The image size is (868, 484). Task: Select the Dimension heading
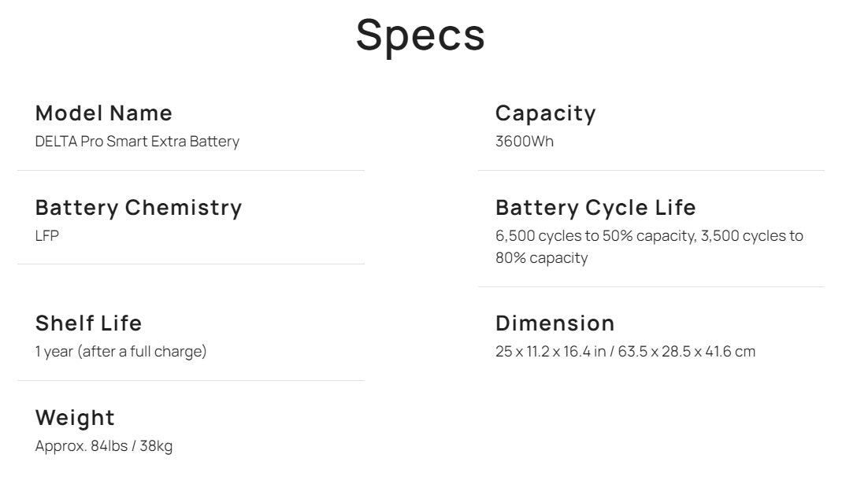[x=555, y=323]
